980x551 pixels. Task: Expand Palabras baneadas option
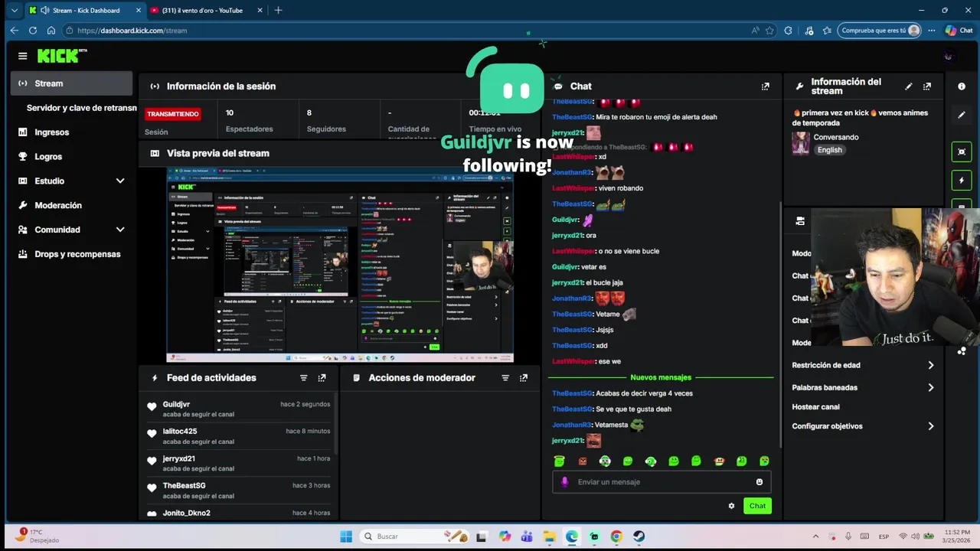tap(931, 388)
